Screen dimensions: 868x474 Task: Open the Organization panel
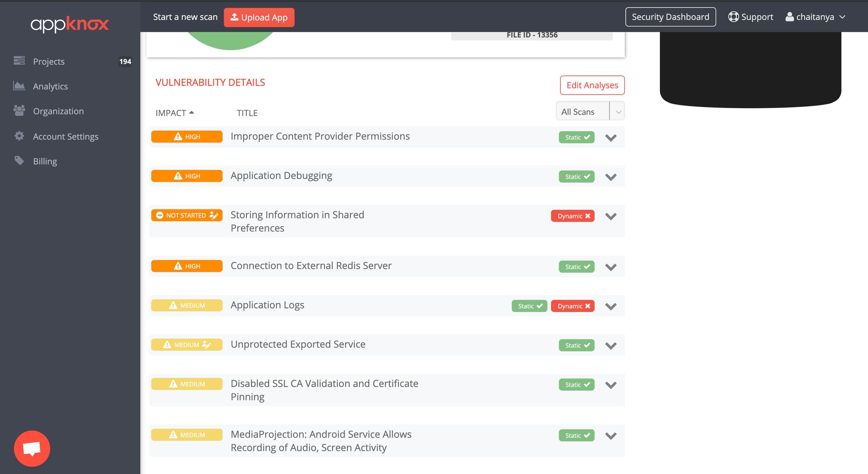pyautogui.click(x=58, y=111)
